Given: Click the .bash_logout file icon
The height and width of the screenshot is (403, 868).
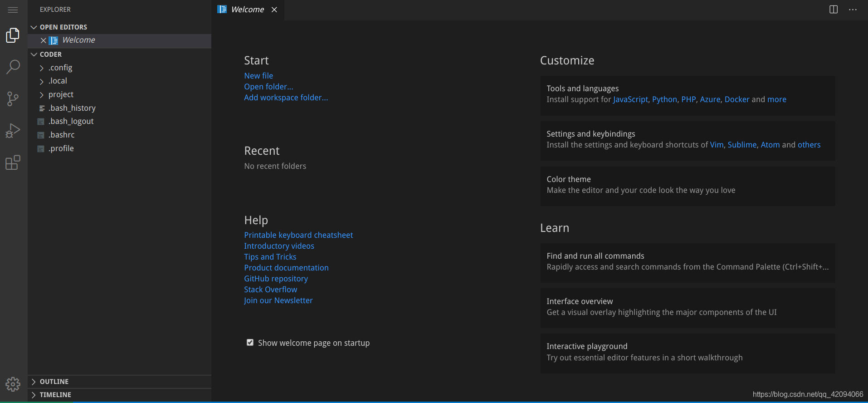Looking at the screenshot, I should [41, 122].
